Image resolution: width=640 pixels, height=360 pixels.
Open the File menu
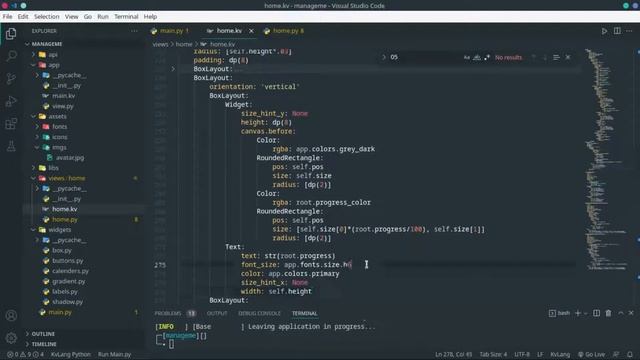pos(7,17)
